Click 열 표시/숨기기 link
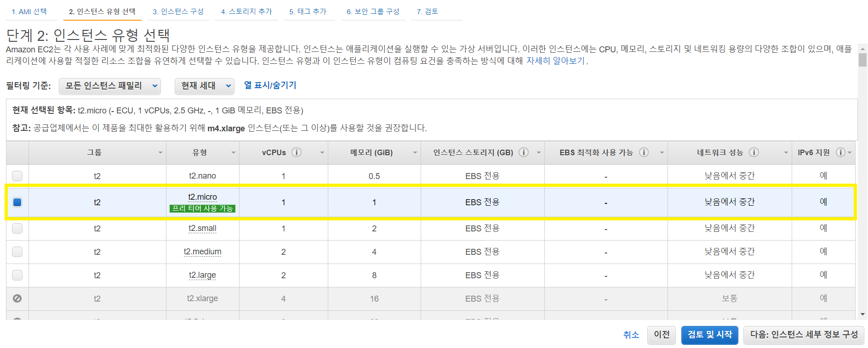868x348 pixels. [270, 85]
